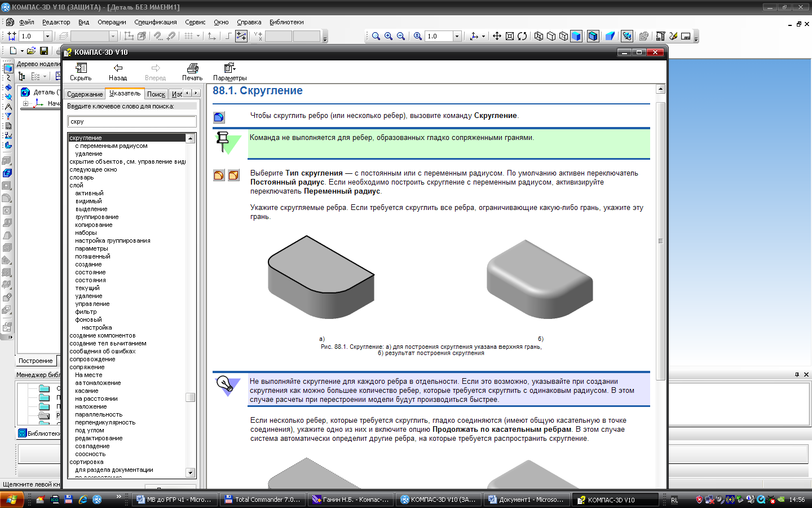Click the rotate view tool
This screenshot has width=812, height=508.
tap(522, 36)
